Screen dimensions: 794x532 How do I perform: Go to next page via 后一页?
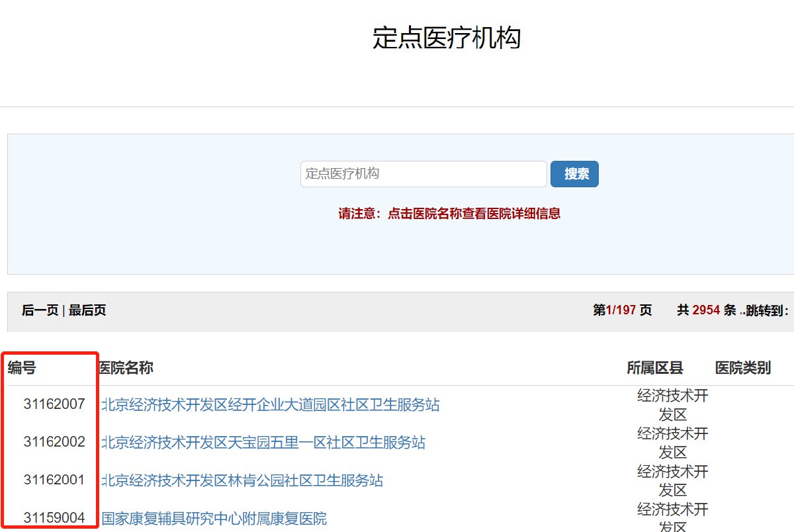(x=40, y=310)
